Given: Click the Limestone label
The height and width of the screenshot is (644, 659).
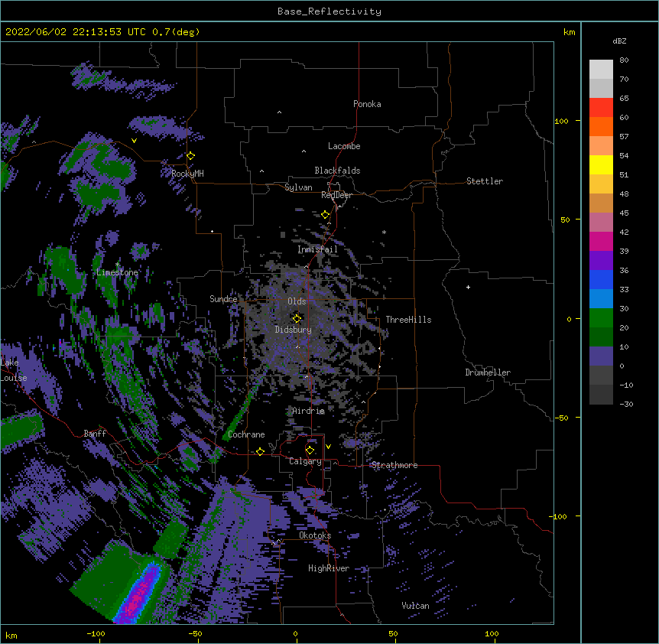Looking at the screenshot, I should coord(117,272).
